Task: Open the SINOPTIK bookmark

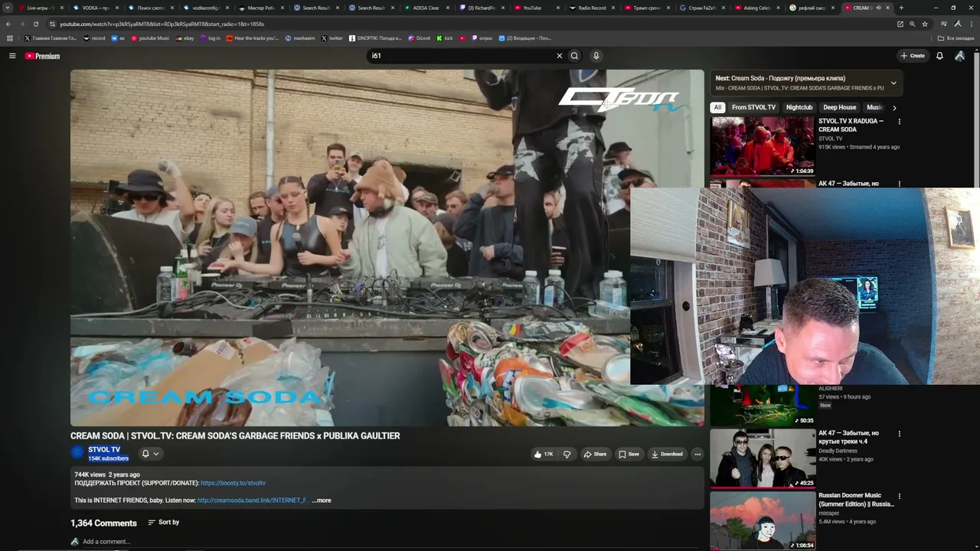Action: [375, 38]
